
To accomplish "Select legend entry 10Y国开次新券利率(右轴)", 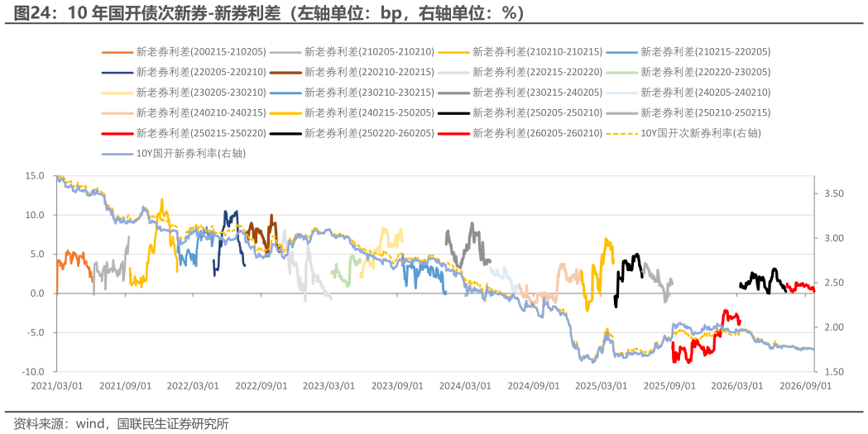I will (x=683, y=134).
